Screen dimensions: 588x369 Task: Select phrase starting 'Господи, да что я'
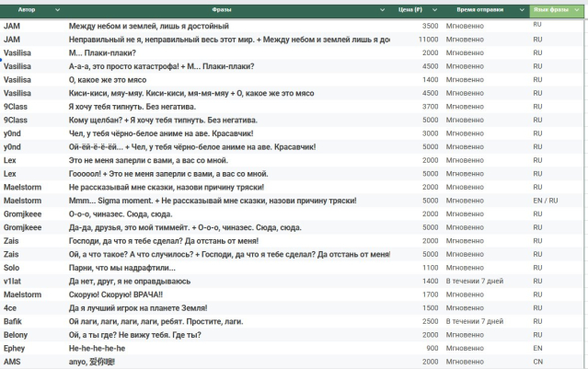click(164, 241)
